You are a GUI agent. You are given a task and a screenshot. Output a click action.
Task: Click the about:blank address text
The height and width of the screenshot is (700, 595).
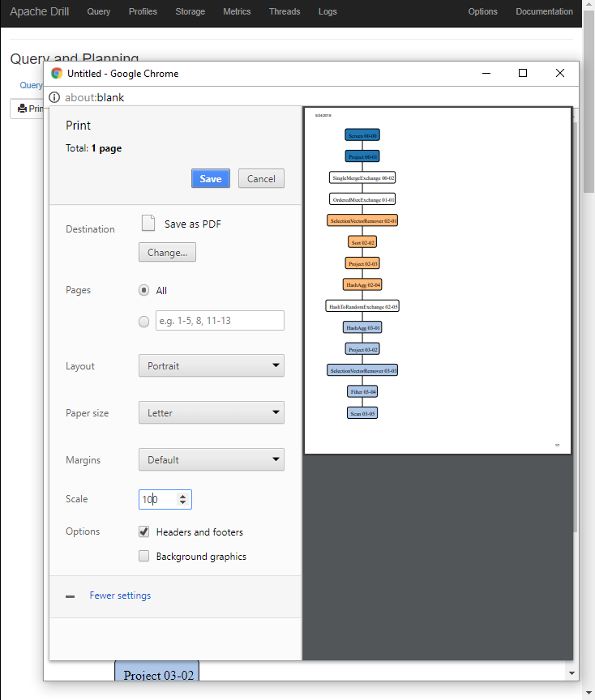tap(94, 97)
